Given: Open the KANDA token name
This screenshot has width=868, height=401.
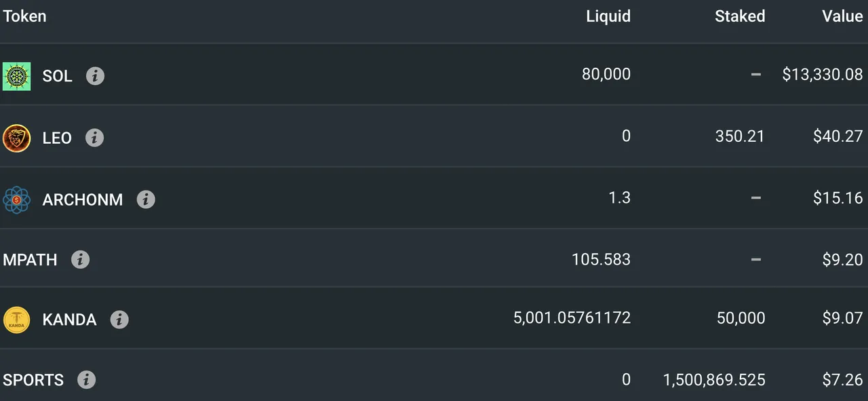Looking at the screenshot, I should pos(69,320).
